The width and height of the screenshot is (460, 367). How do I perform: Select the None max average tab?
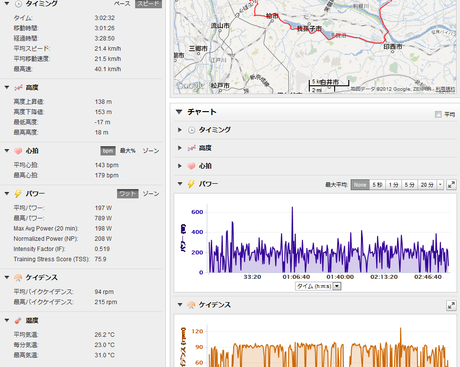pos(360,185)
